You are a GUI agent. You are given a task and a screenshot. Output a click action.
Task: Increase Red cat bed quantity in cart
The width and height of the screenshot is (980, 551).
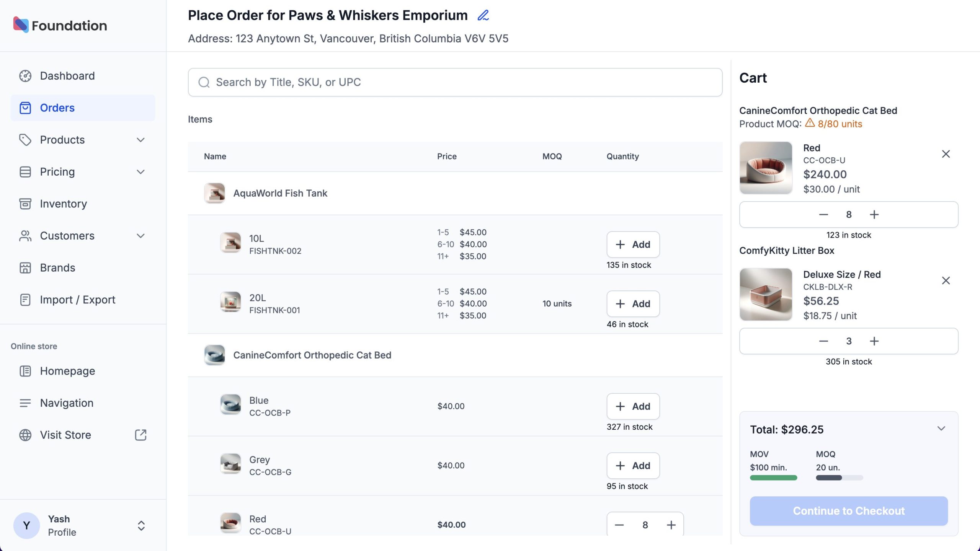(874, 215)
